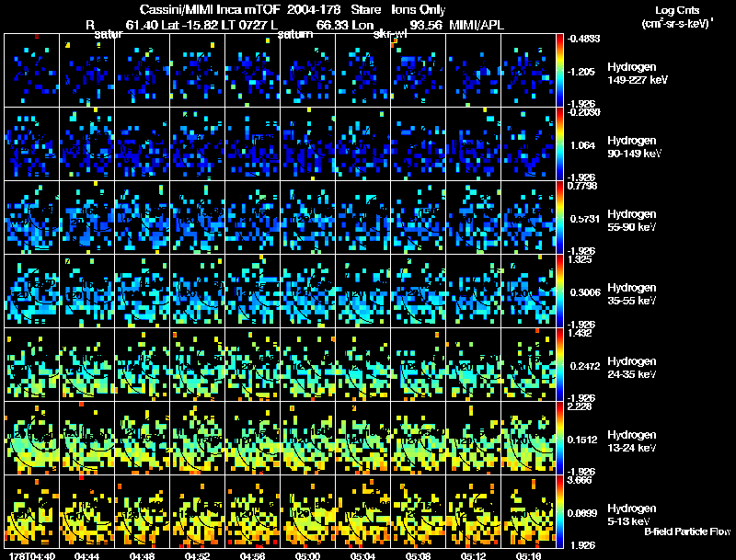Viewport: 736px width, 560px height.
Task: Click the '05:12' time label
Action: tap(473, 555)
